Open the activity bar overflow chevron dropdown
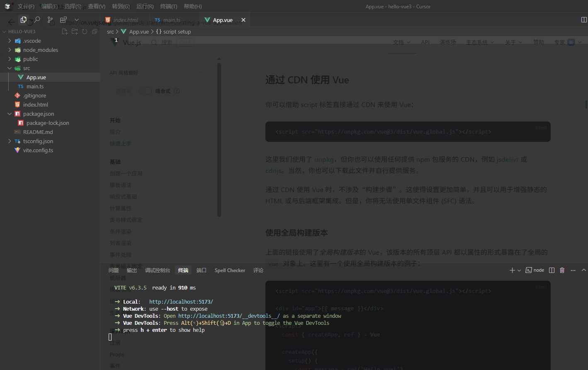Image resolution: width=588 pixels, height=370 pixels. click(77, 19)
